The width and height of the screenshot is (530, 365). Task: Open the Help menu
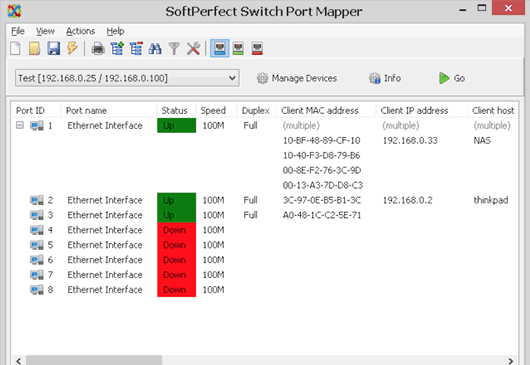pos(115,31)
